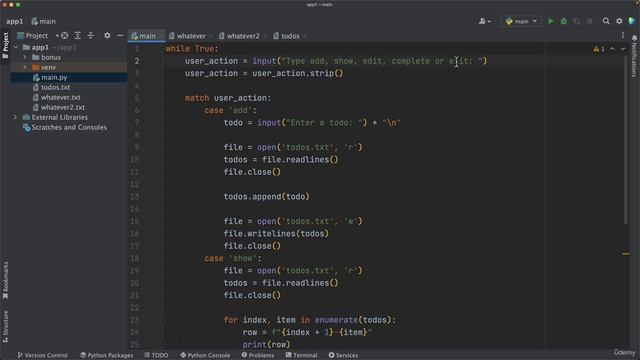Open Search Everywhere magnifier

[606, 21]
